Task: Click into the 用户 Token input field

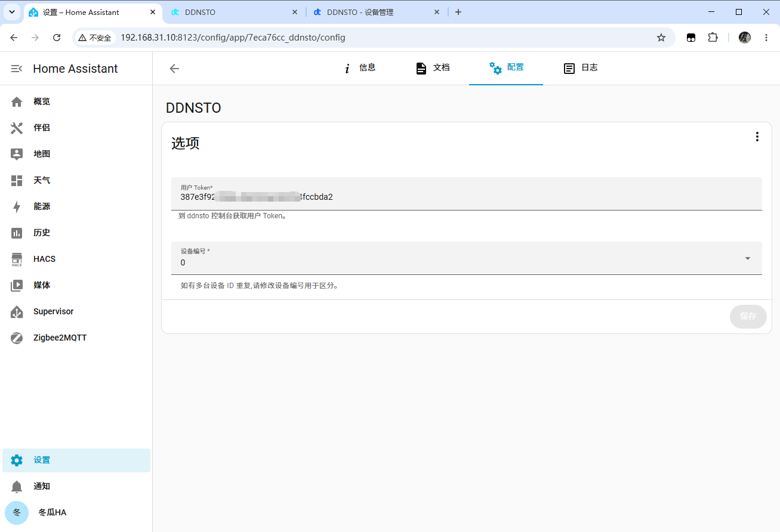Action: click(x=467, y=193)
